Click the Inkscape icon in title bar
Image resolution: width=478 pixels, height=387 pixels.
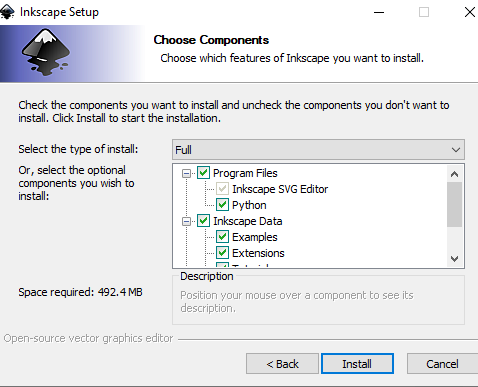[7, 12]
